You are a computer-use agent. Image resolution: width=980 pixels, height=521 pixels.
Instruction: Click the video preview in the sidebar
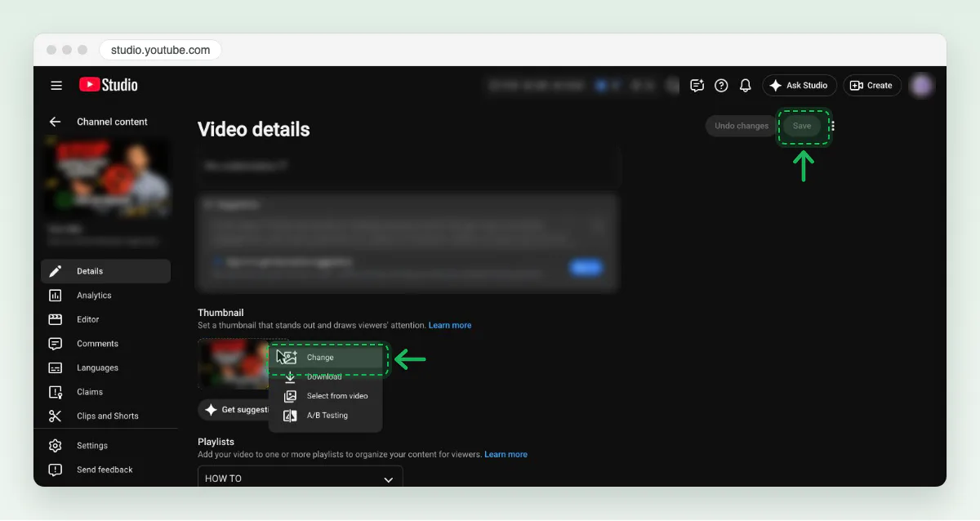108,178
